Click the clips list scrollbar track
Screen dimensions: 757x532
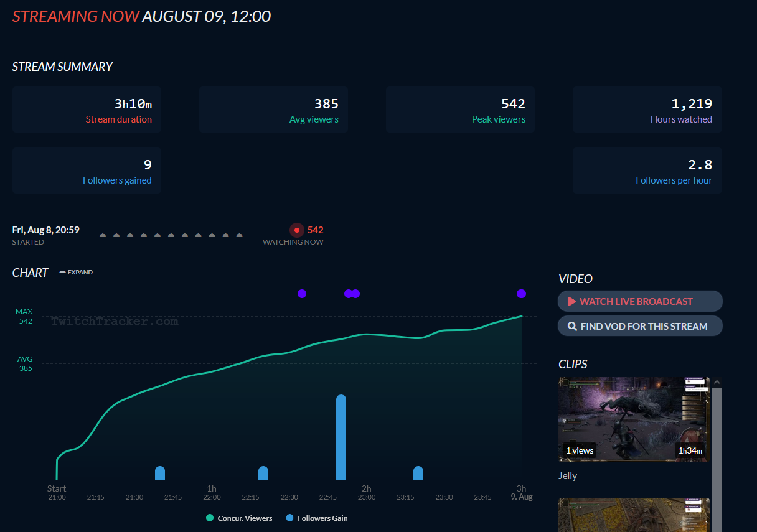point(717,459)
